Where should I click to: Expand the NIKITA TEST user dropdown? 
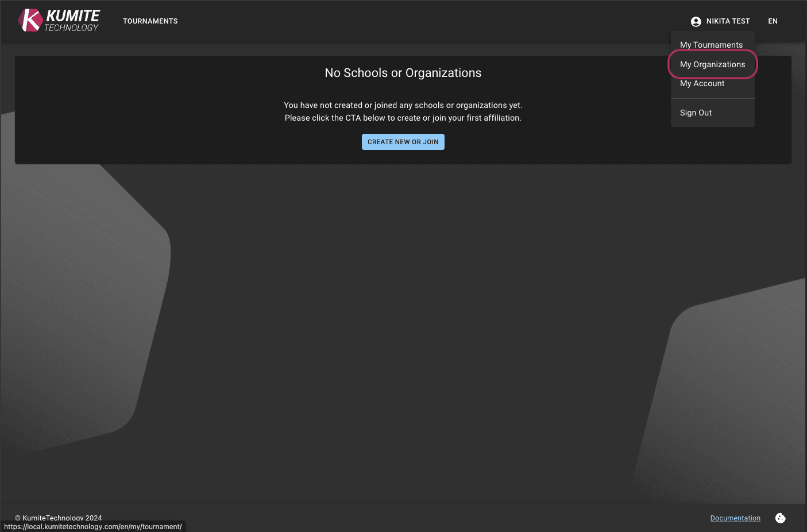[728, 21]
